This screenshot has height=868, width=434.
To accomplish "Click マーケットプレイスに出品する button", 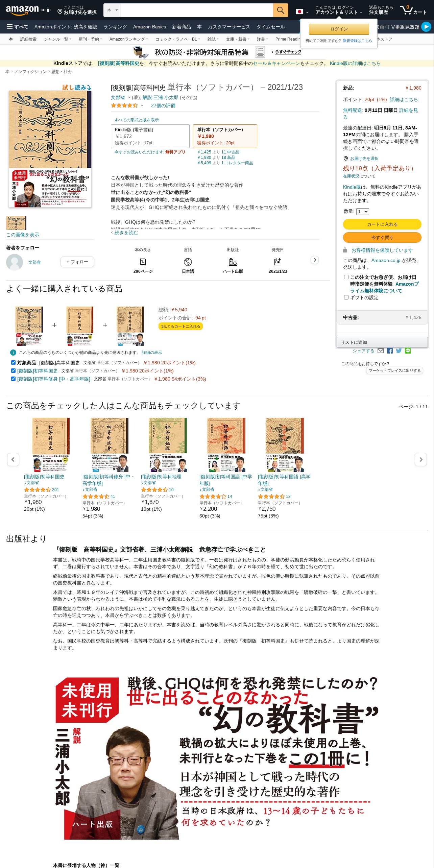I will click(394, 370).
